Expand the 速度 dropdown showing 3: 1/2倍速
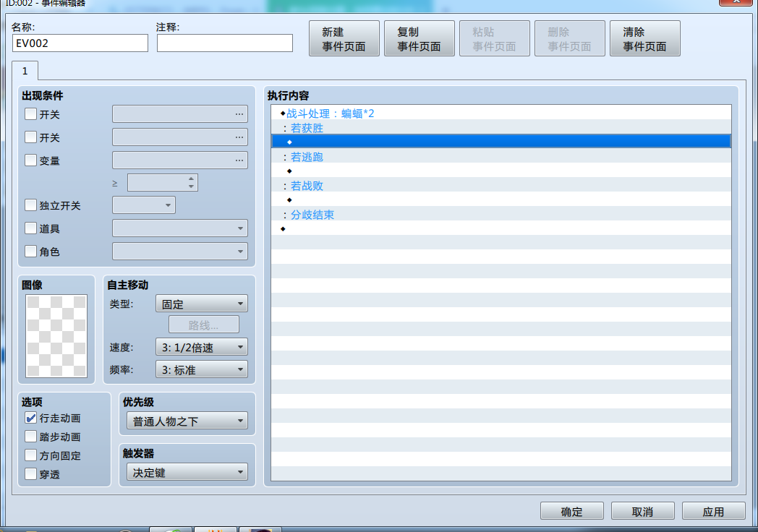Screen dimensions: 758x532 [x=202, y=347]
